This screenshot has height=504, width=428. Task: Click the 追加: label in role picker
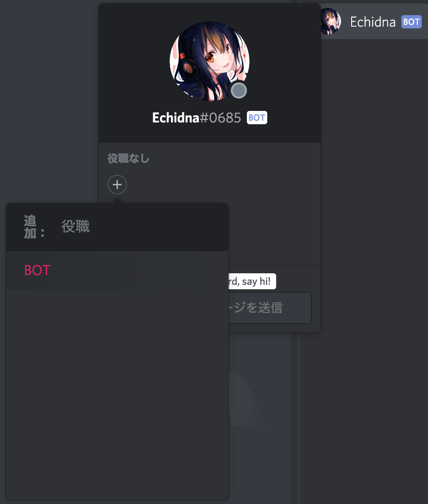[34, 227]
